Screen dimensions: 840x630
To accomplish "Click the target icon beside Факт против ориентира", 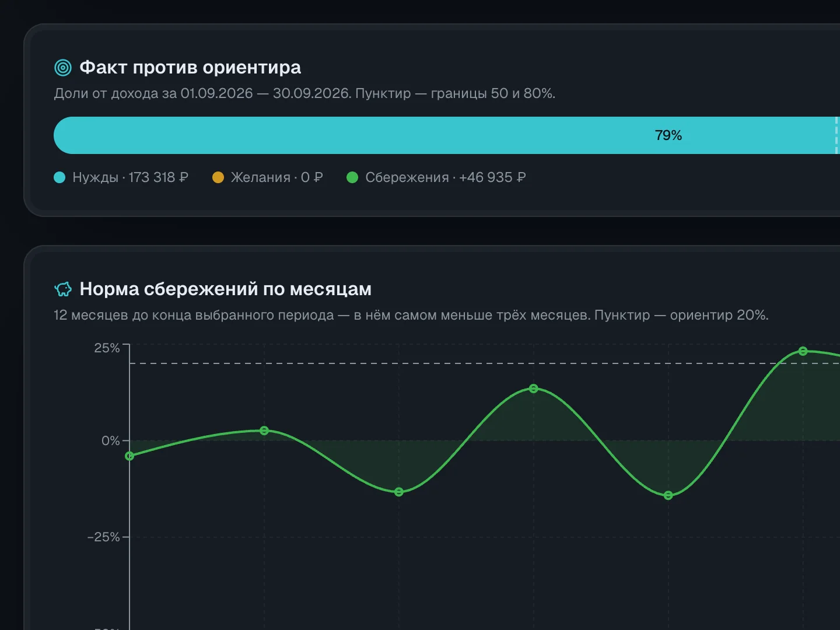I will tap(63, 68).
